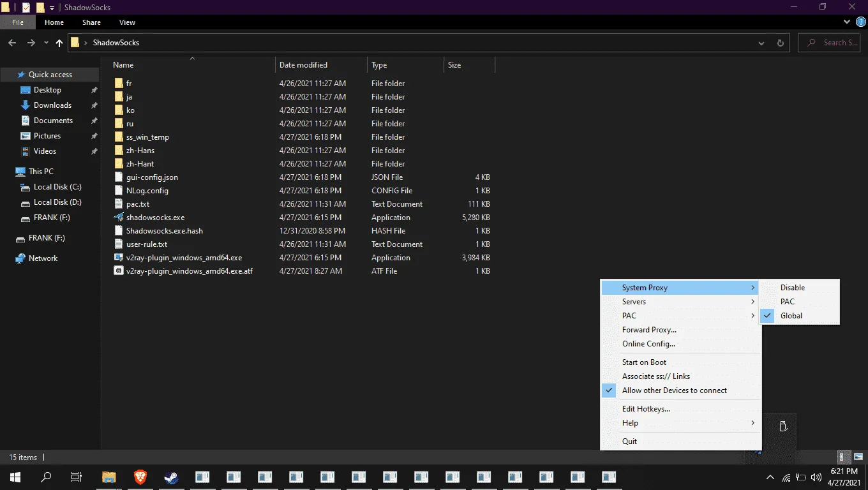Viewport: 868px width, 490px height.
Task: Click the v2ray-plugin_windows_amd64.exe.atf file icon
Action: click(x=118, y=271)
